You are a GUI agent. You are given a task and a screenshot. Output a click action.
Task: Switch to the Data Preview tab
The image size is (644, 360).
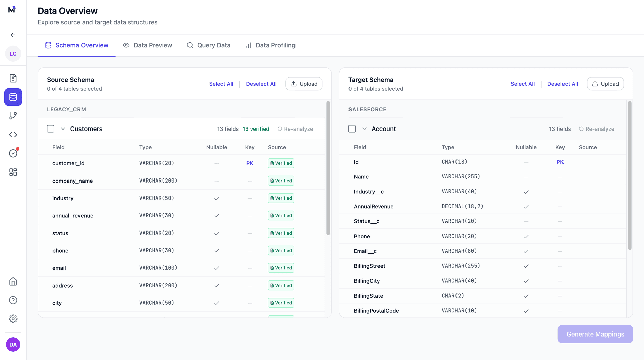148,45
